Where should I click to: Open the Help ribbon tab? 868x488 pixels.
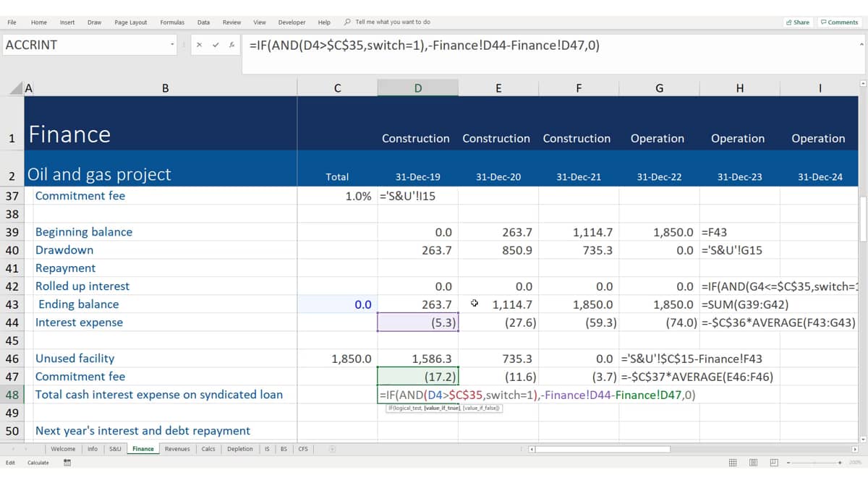tap(324, 22)
